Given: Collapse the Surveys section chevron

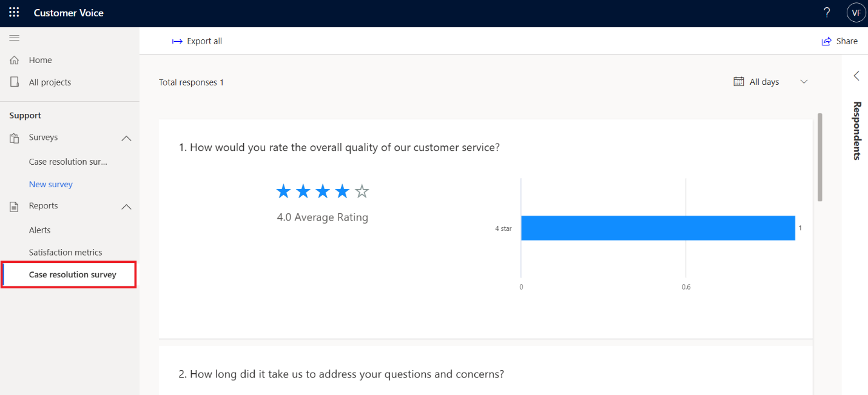Looking at the screenshot, I should point(126,138).
